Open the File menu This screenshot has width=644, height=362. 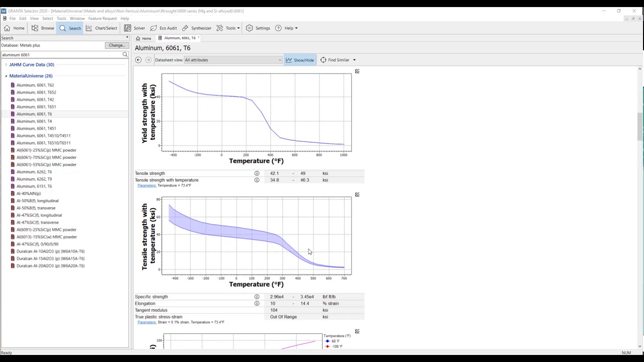pyautogui.click(x=13, y=19)
